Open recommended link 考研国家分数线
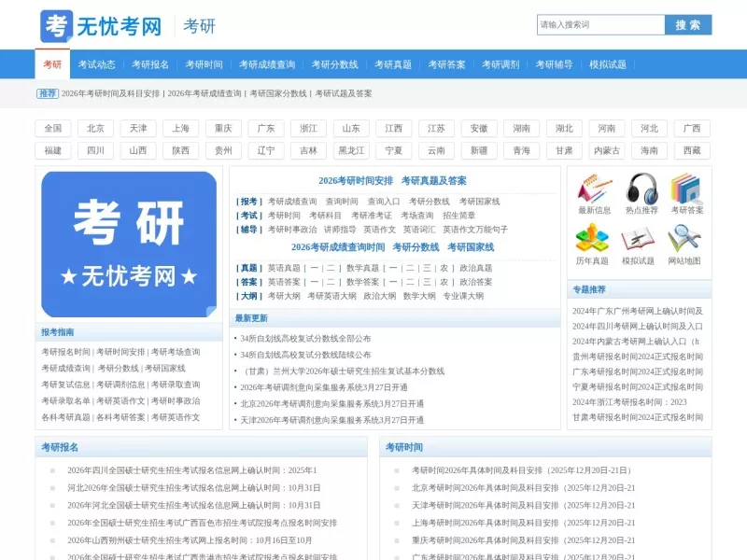 [x=278, y=94]
